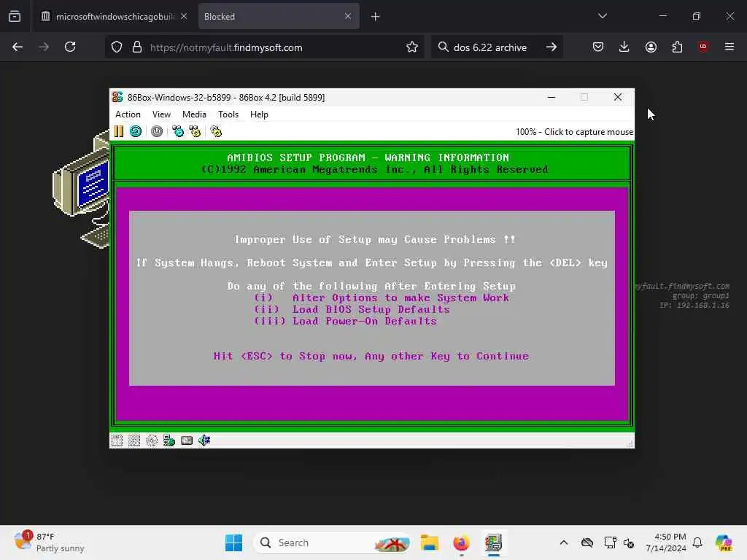This screenshot has width=747, height=560.
Task: Click the sound speaker status bar icon
Action: (204, 440)
